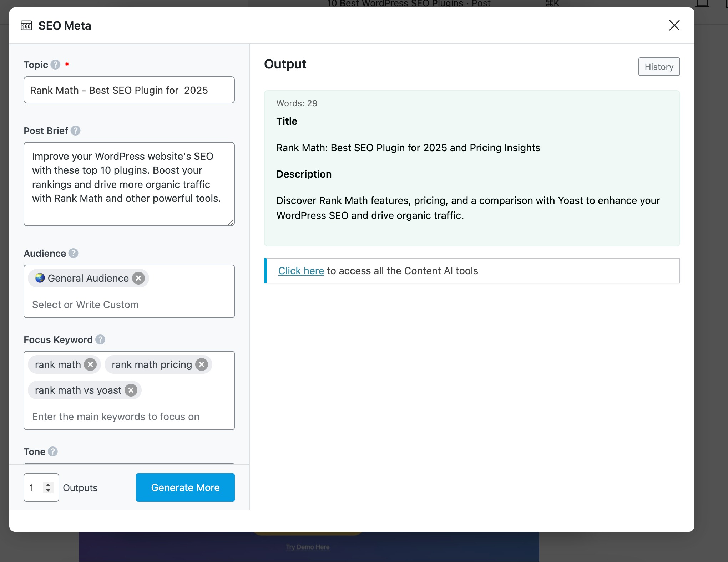Increase the Outputs number stepper

(x=48, y=485)
